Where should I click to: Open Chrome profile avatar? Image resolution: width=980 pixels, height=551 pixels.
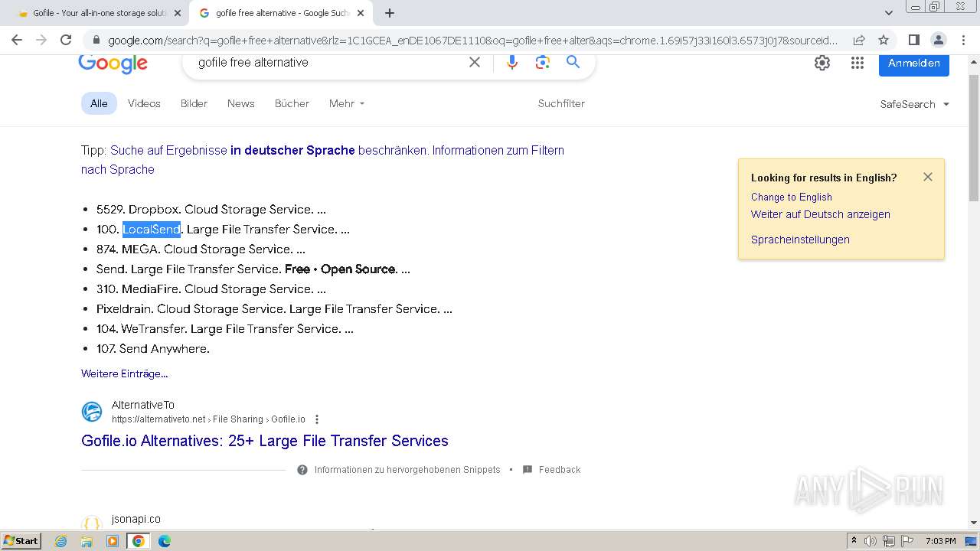[x=938, y=40]
